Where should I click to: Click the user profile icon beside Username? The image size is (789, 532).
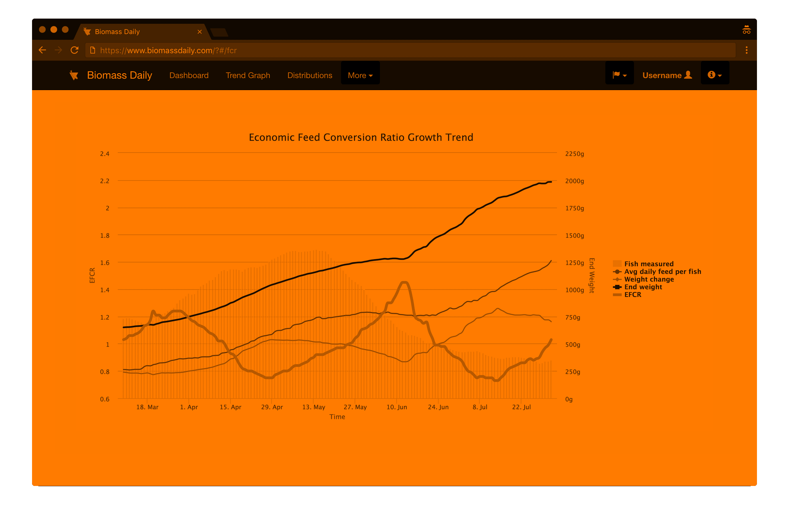688,75
